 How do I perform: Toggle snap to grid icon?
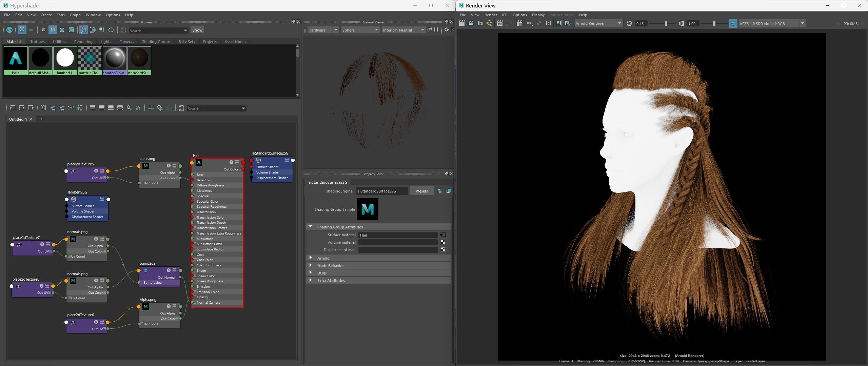pyautogui.click(x=160, y=108)
